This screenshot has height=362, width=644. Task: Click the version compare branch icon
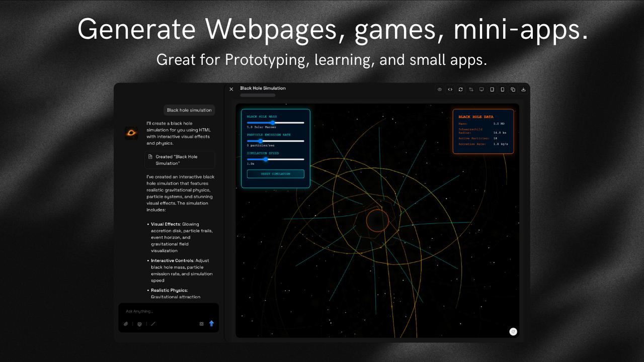click(x=471, y=89)
